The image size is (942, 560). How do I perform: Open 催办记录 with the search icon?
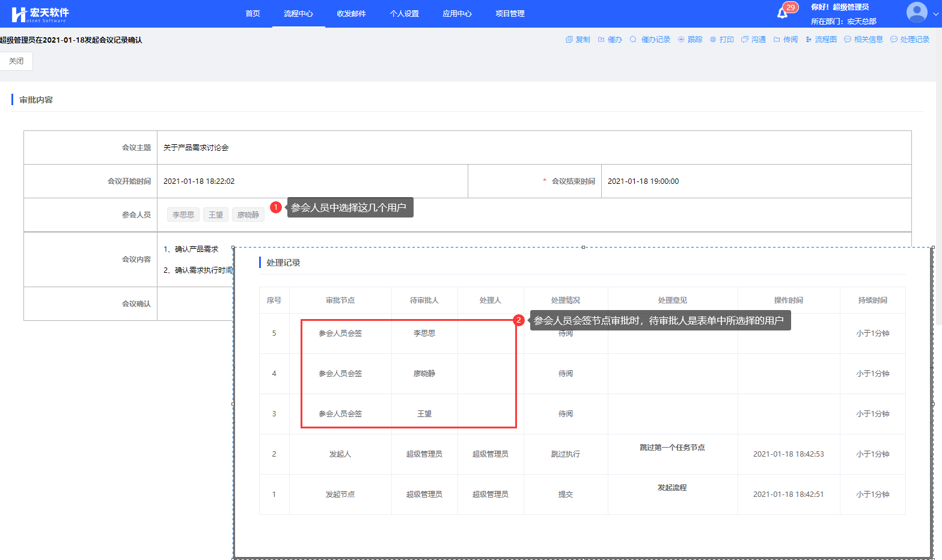coord(649,40)
